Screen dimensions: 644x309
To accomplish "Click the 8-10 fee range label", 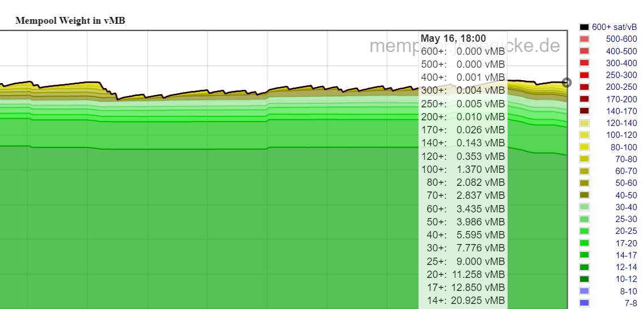I will (628, 291).
